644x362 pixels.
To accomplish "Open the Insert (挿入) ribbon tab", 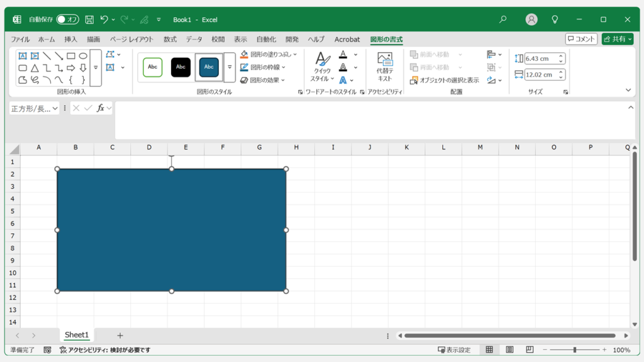I will (x=70, y=39).
